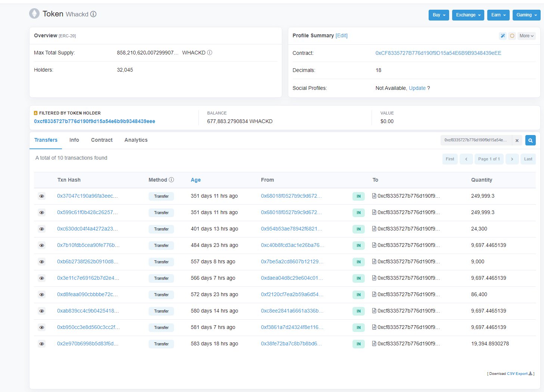This screenshot has height=392, width=544.
Task: Click the address filter input field
Action: click(x=476, y=140)
